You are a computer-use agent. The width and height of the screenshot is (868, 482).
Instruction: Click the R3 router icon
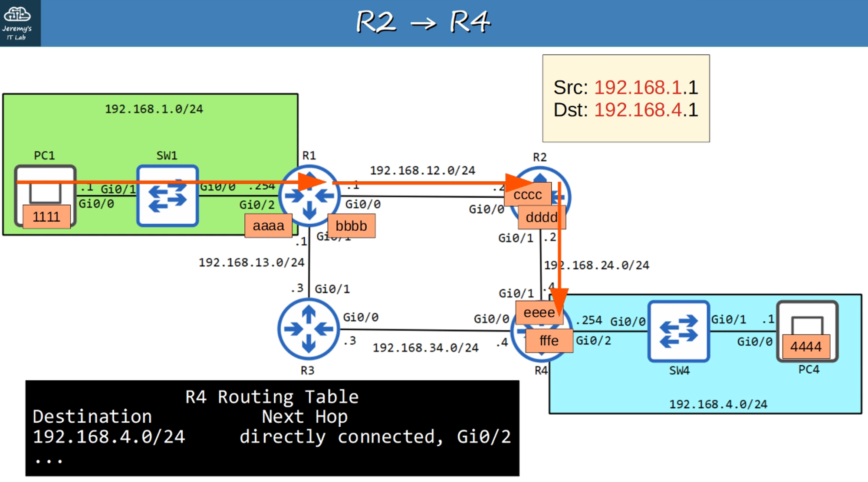click(308, 329)
